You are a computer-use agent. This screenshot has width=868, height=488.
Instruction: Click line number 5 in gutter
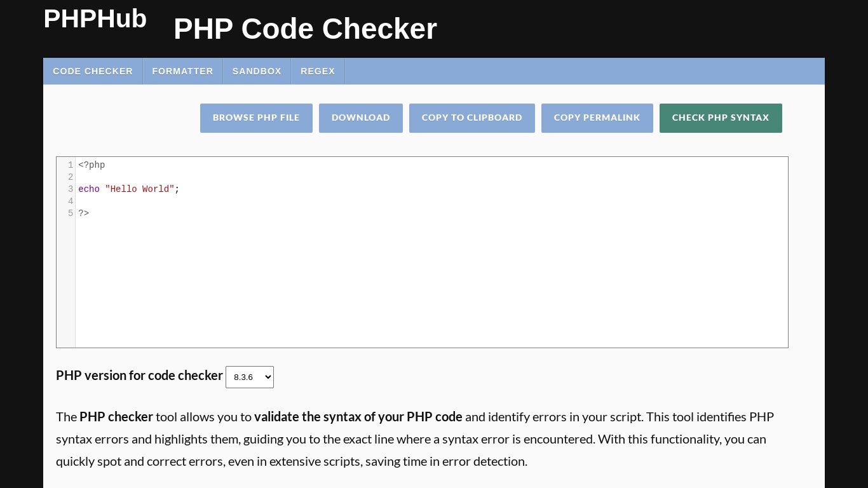coord(71,213)
